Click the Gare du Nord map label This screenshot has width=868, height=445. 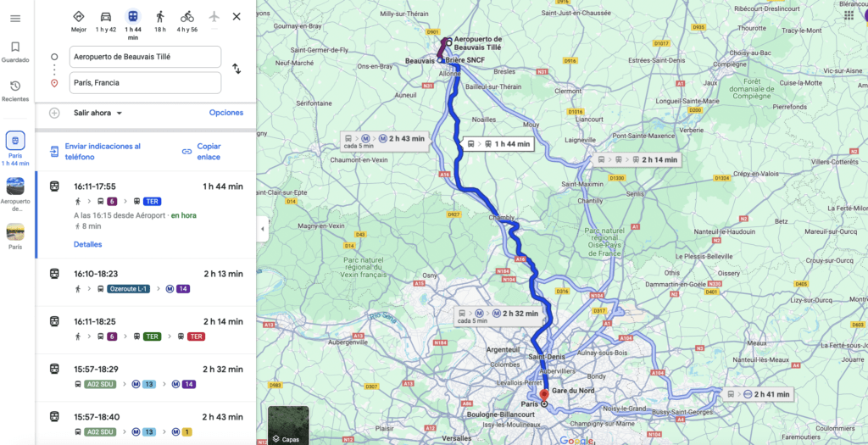pyautogui.click(x=572, y=391)
